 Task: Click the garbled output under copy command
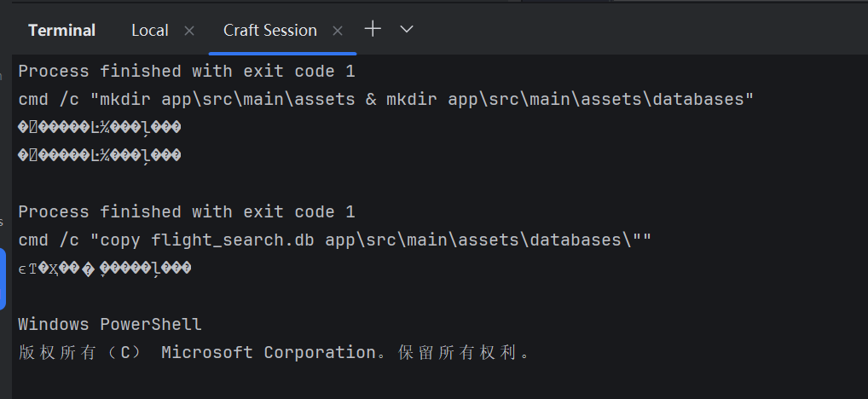(x=104, y=269)
